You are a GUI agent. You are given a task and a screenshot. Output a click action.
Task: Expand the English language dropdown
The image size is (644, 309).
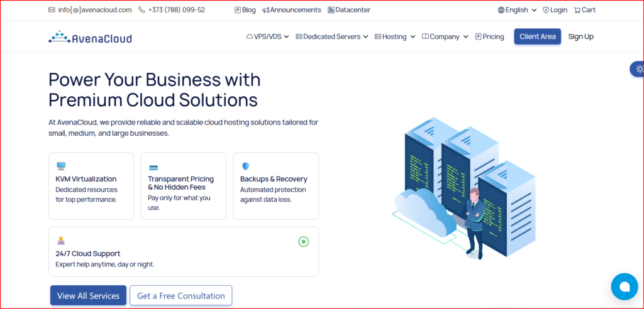[517, 10]
